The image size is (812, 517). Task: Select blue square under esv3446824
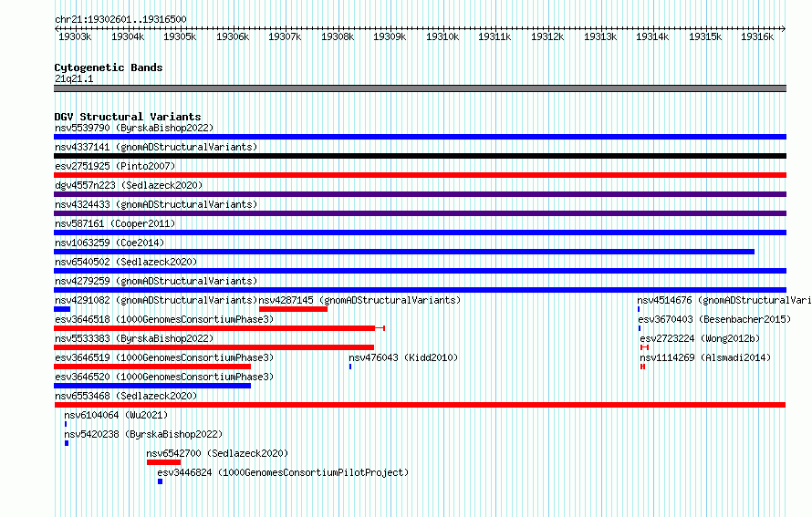[160, 481]
